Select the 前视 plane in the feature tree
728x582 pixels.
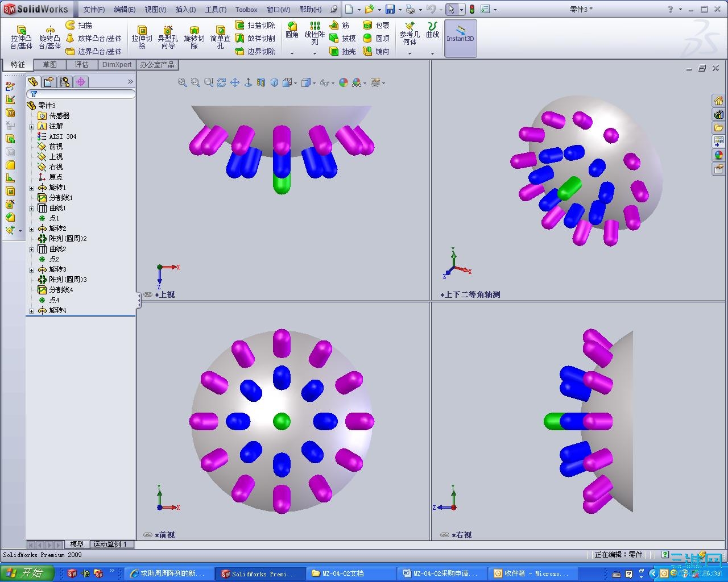click(x=50, y=147)
